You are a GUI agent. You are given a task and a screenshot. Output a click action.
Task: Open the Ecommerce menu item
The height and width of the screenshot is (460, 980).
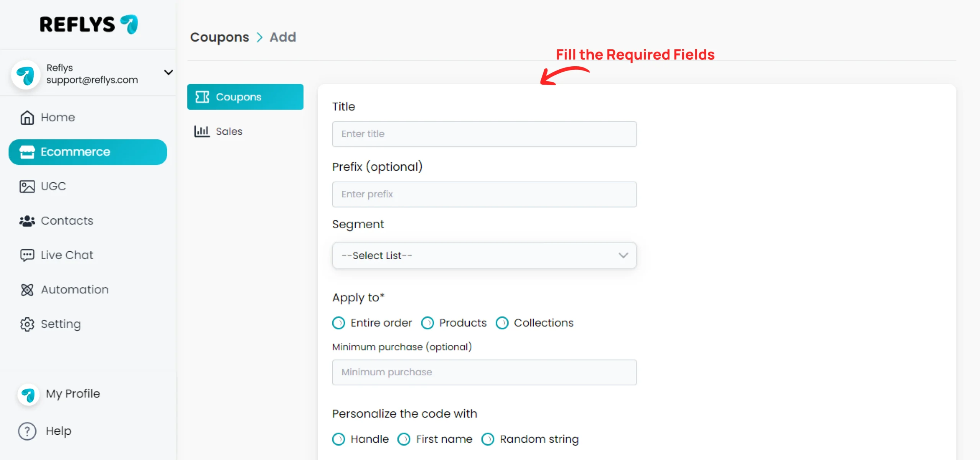88,152
